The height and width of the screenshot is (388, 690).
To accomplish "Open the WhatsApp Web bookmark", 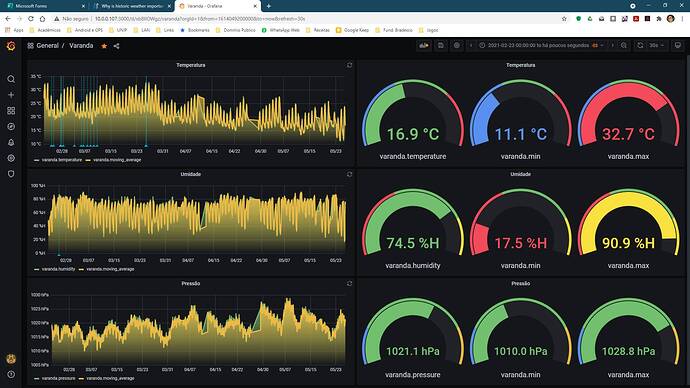I will (x=281, y=30).
